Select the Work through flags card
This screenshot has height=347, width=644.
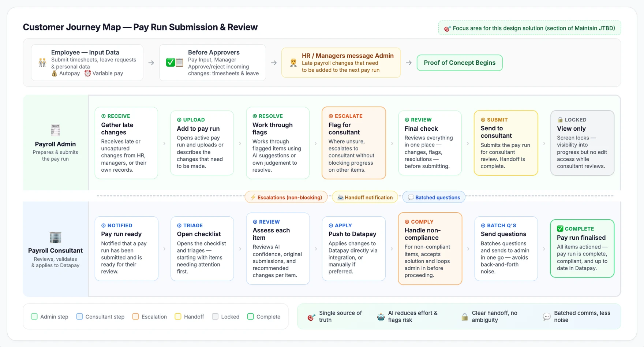click(278, 143)
